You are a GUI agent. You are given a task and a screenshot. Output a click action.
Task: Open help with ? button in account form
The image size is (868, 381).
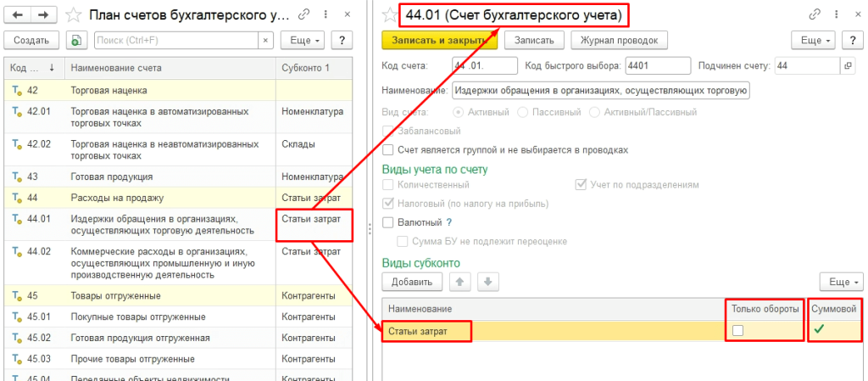point(853,41)
